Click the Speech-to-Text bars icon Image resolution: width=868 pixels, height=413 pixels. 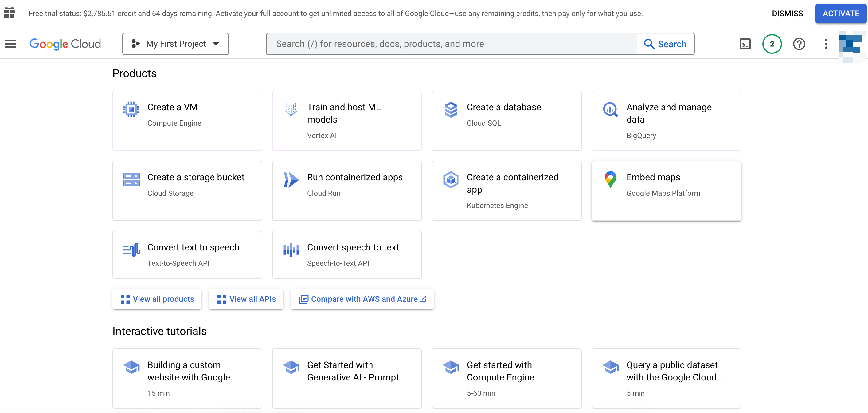click(291, 250)
